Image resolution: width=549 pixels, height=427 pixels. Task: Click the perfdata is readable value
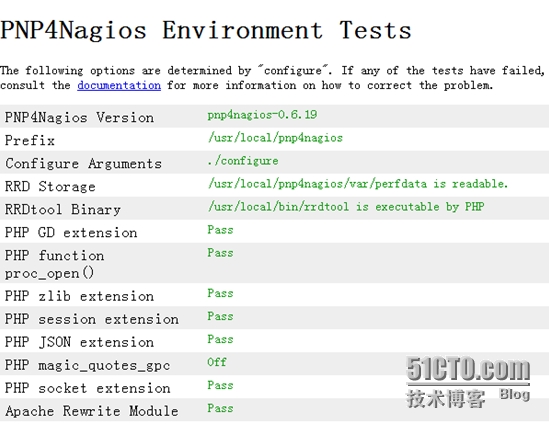click(357, 184)
